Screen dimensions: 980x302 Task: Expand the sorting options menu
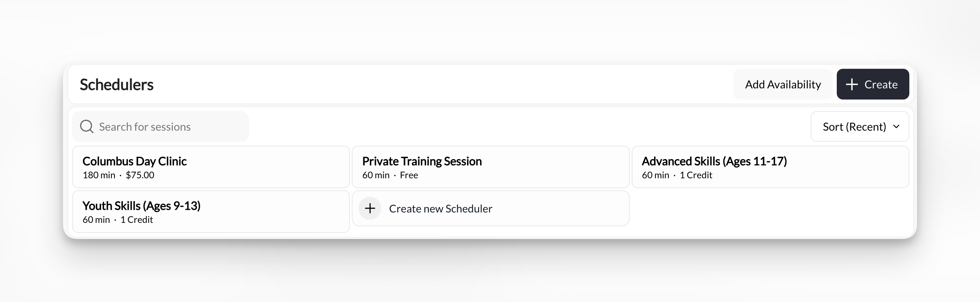click(x=859, y=126)
